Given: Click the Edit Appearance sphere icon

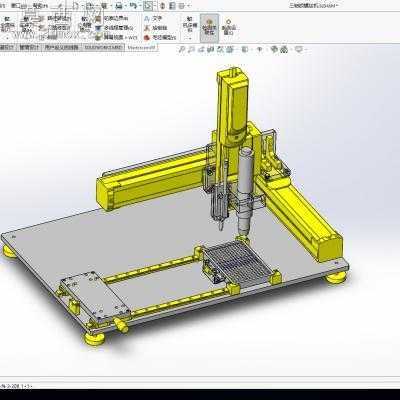Looking at the screenshot, I should 274,50.
